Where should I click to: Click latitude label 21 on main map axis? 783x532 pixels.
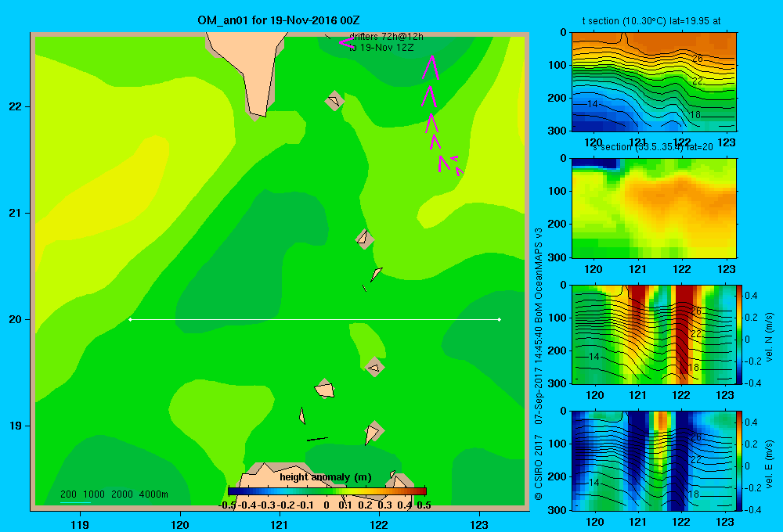(16, 213)
